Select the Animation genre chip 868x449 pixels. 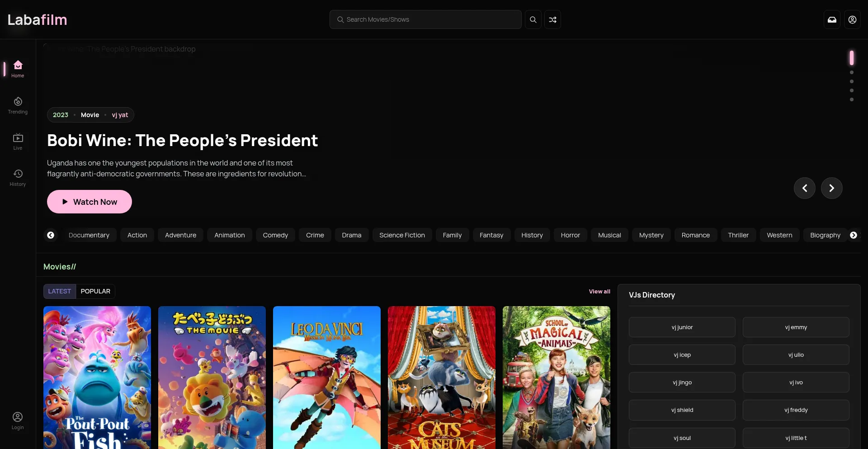tap(230, 235)
